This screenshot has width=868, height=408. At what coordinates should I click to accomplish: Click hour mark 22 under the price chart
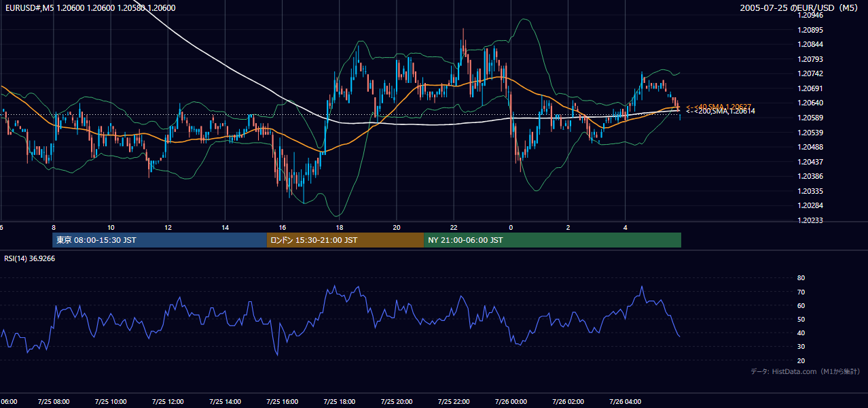(454, 228)
